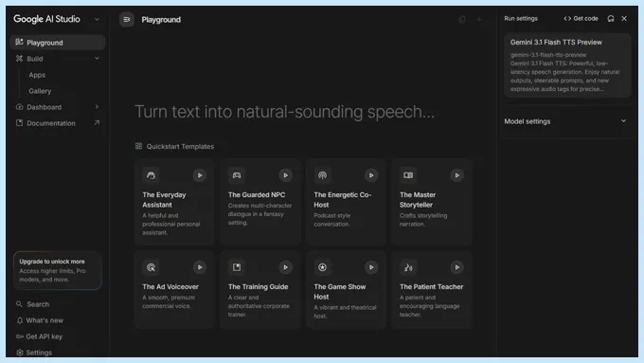
Task: Toggle the sidebar collapse icon beside Playground
Action: 127,19
